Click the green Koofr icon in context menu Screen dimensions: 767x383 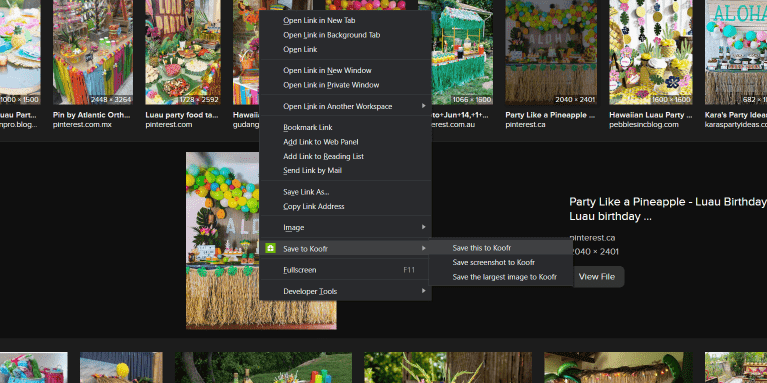tap(271, 248)
